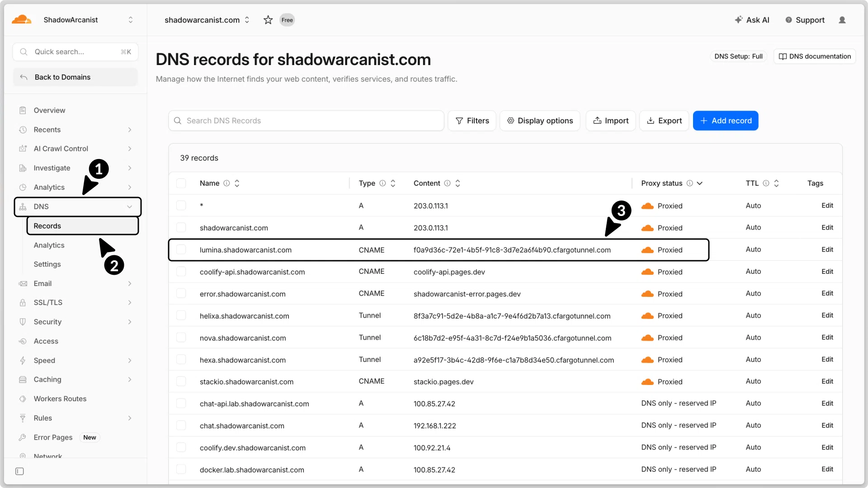Star the shadowarcanist.com domain
Screen dimensions: 868x488
(268, 20)
